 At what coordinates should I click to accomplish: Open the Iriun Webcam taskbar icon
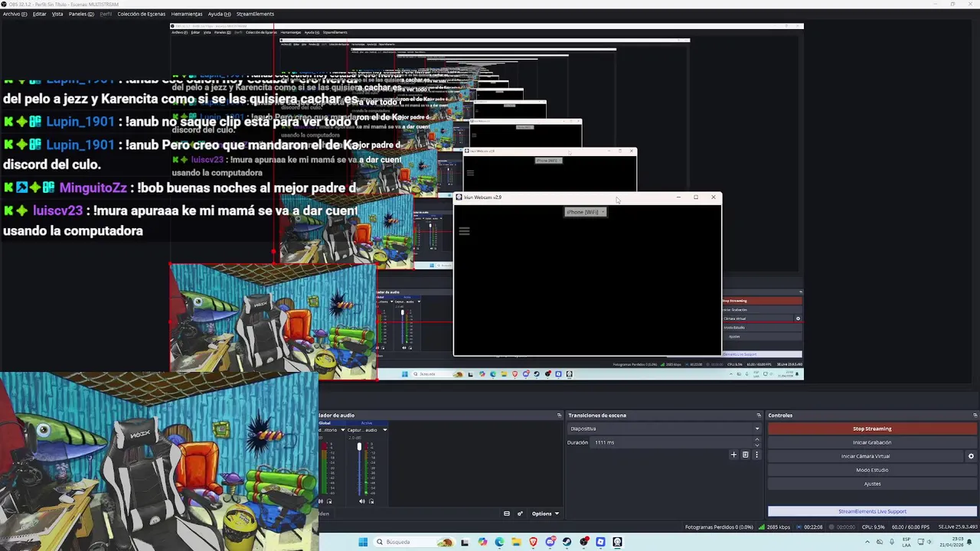(617, 542)
